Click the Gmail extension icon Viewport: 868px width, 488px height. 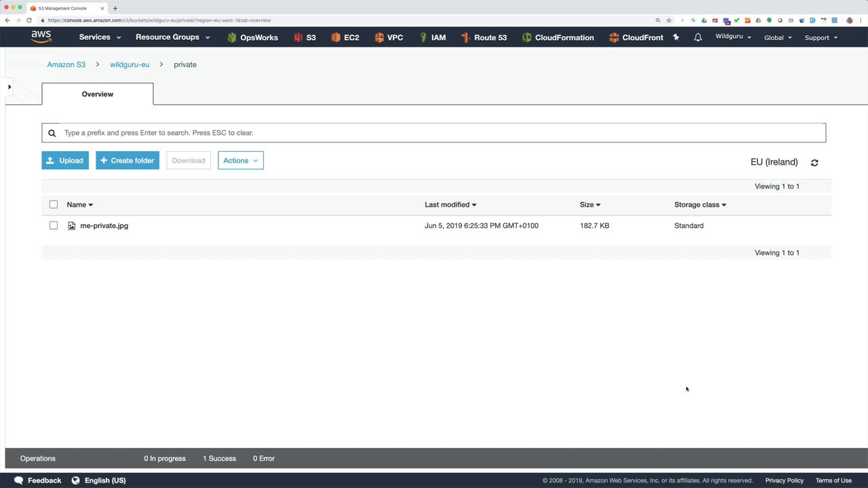tap(715, 20)
